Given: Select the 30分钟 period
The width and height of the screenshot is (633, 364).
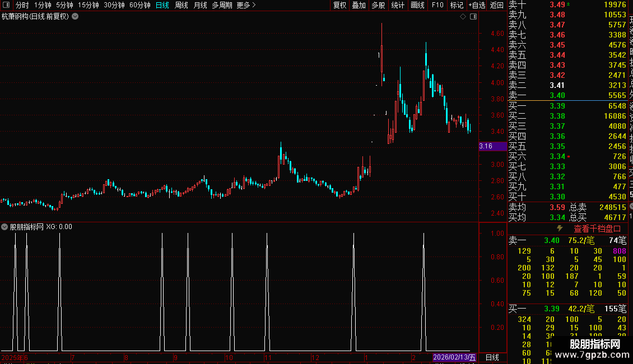Looking at the screenshot, I should pyautogui.click(x=114, y=5).
